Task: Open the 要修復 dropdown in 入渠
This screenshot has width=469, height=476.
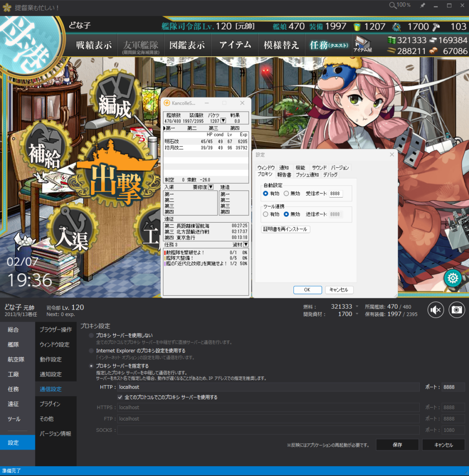Action: pos(211,187)
